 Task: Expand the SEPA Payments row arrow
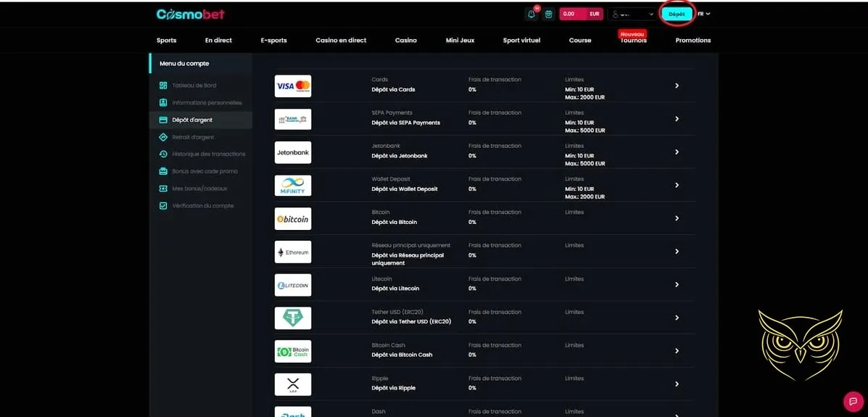677,119
